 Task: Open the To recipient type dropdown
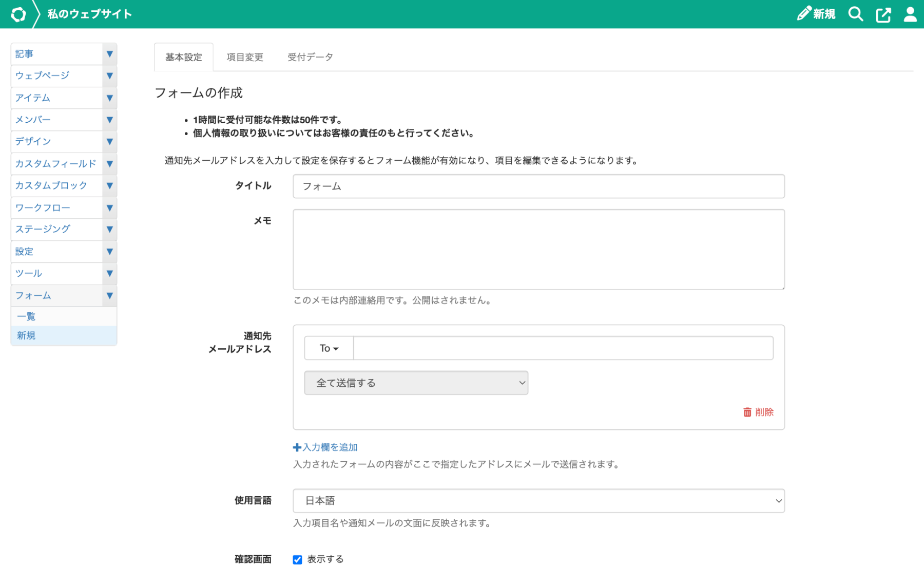tap(329, 348)
